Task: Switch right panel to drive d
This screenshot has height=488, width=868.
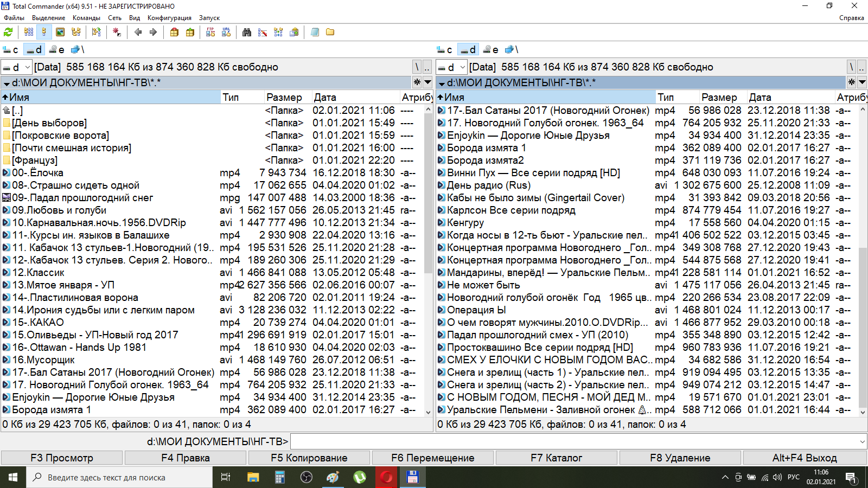Action: click(468, 49)
